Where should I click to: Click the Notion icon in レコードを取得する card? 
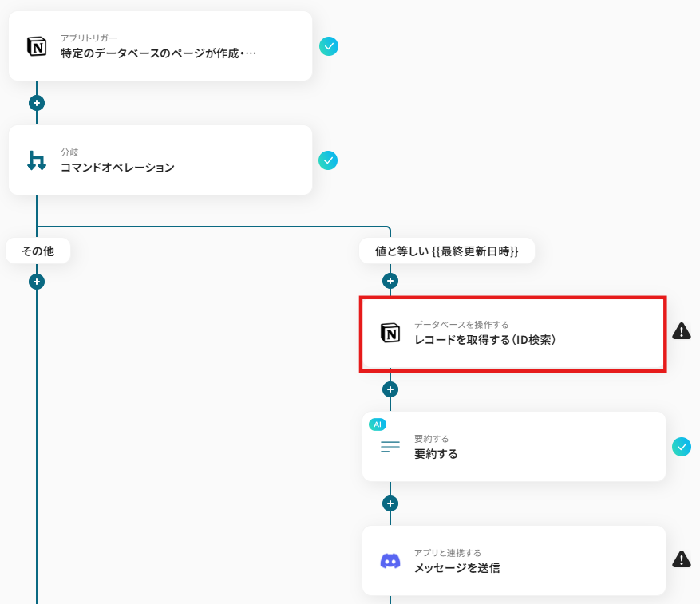390,333
